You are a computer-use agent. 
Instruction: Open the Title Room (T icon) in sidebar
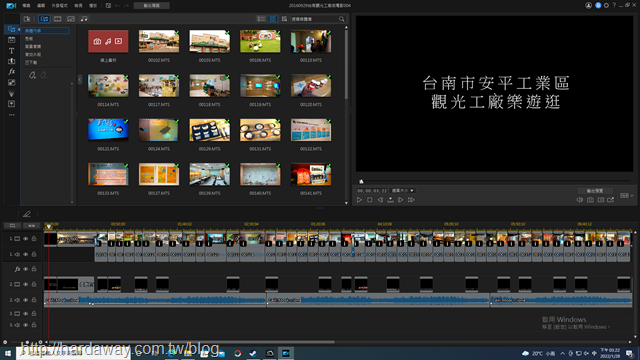pos(11,51)
